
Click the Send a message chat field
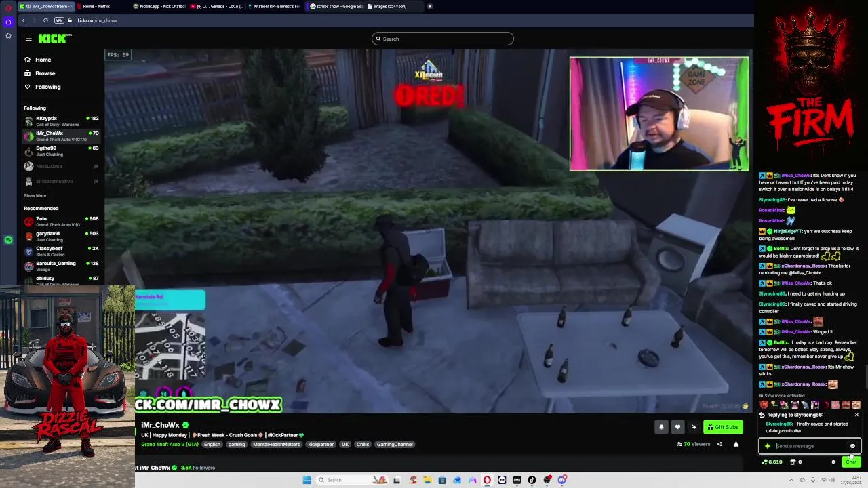[810, 446]
